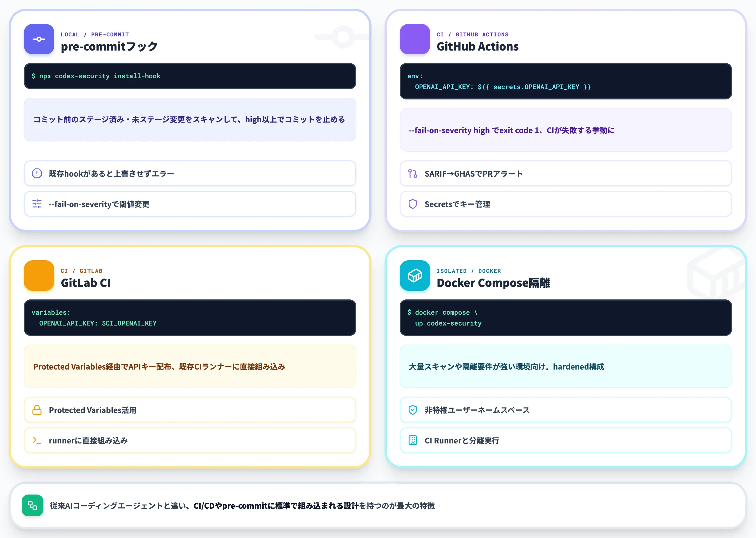Click the Protected Variables活用 row

tap(190, 410)
